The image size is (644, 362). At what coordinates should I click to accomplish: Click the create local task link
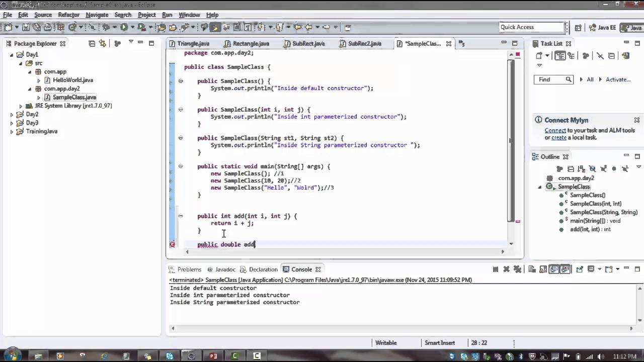tap(559, 138)
